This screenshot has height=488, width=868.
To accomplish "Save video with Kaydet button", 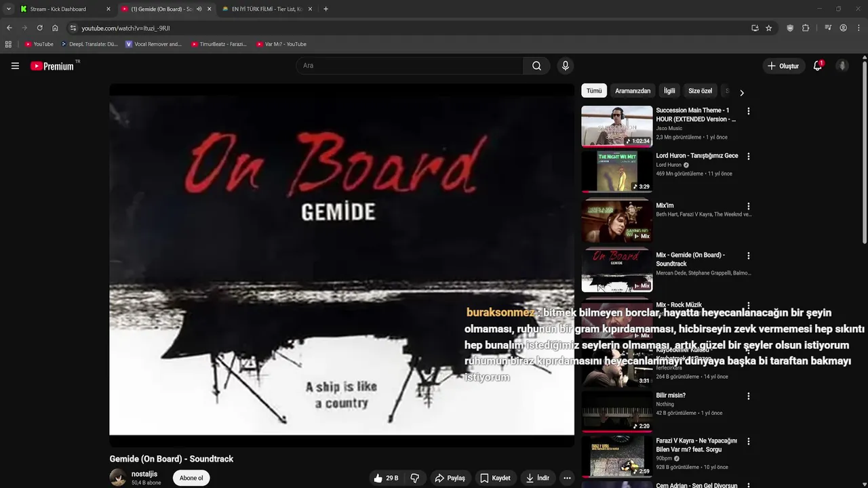I will coord(495,478).
